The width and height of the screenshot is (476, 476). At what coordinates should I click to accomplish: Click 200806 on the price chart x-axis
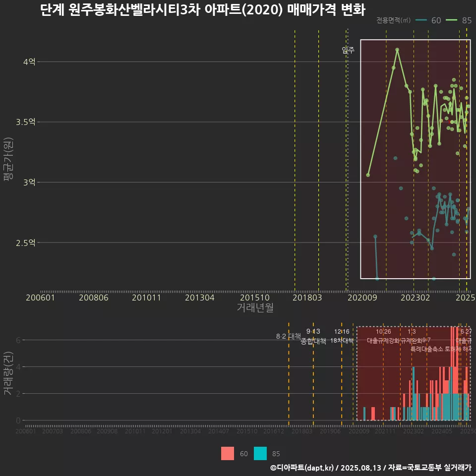tap(94, 297)
